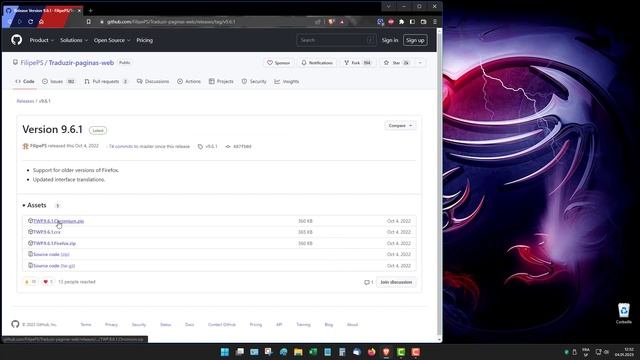The height and width of the screenshot is (360, 640).
Task: Download TWP.9.6.1.Firefox.zip asset
Action: pos(54,243)
